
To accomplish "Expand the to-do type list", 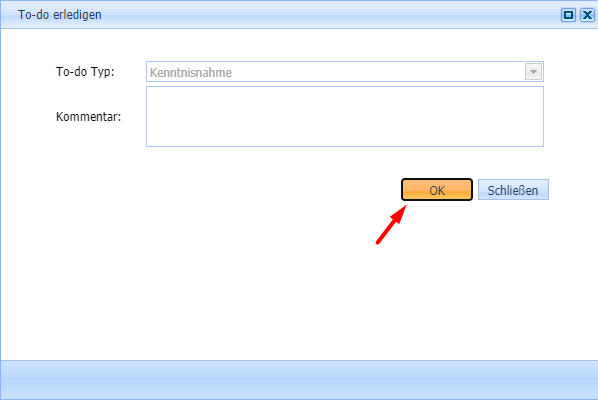I will pyautogui.click(x=533, y=72).
